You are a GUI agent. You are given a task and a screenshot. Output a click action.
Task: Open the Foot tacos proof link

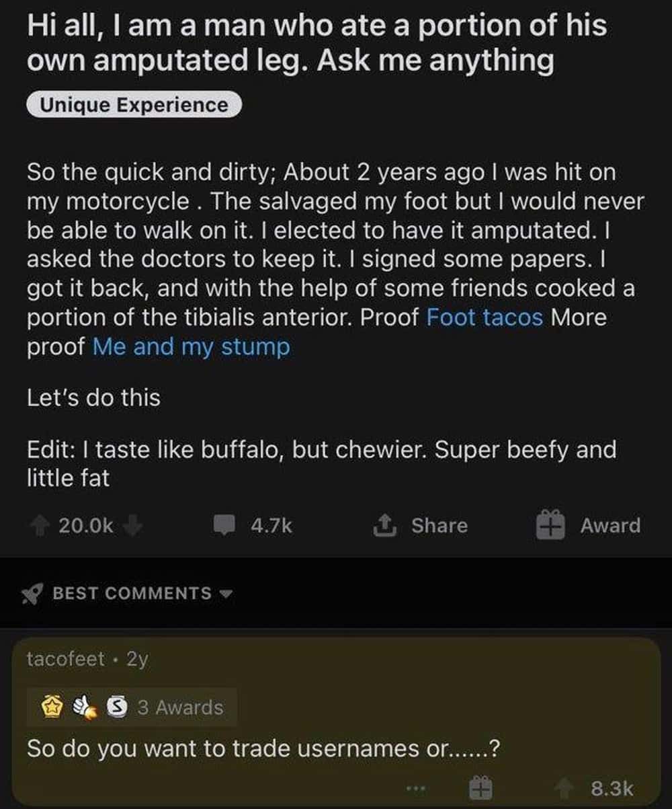485,317
